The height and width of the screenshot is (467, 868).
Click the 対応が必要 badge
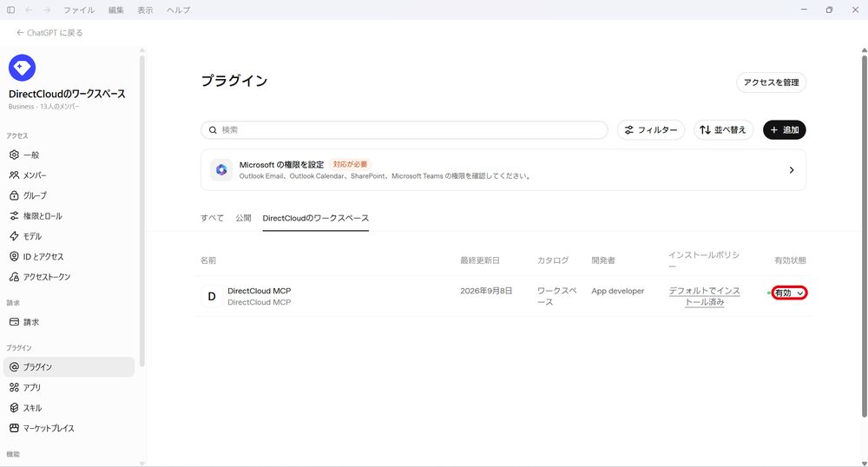(x=350, y=164)
